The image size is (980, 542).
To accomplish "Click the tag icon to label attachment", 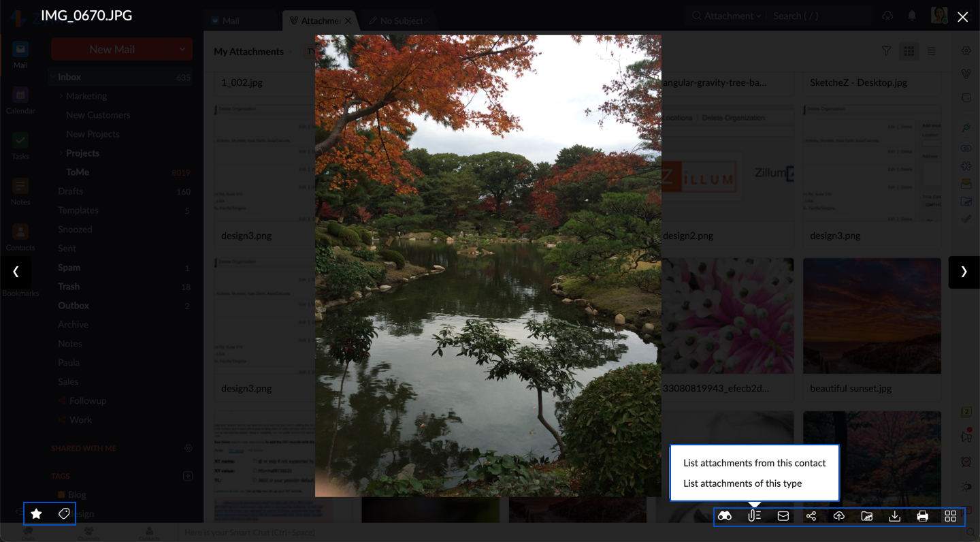I will click(x=64, y=514).
